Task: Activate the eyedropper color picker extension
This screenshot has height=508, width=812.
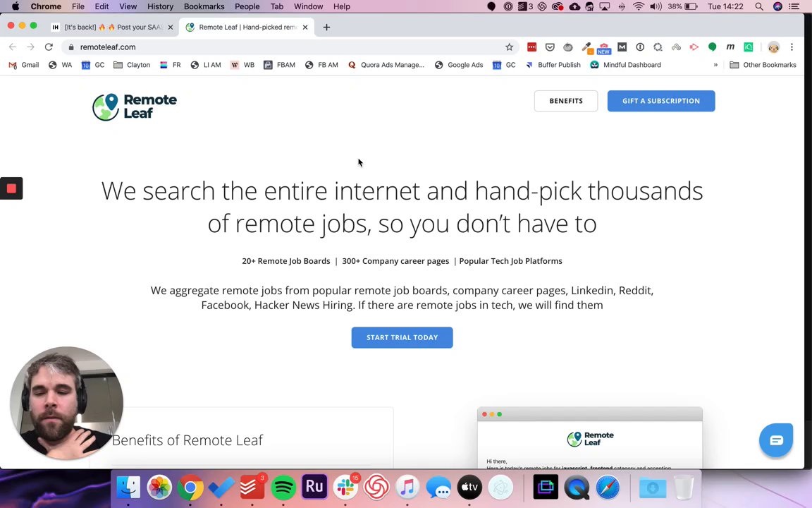Action: (586, 47)
